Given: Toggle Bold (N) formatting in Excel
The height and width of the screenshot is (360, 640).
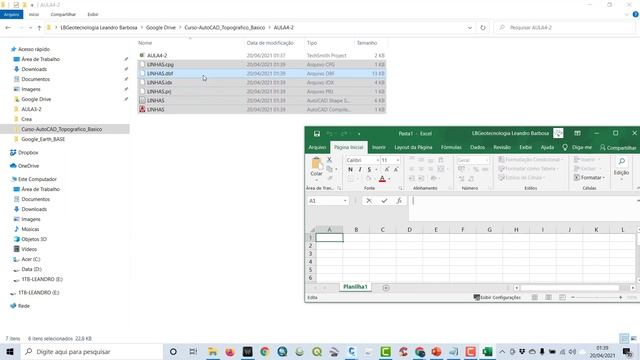Looking at the screenshot, I should point(350,169).
